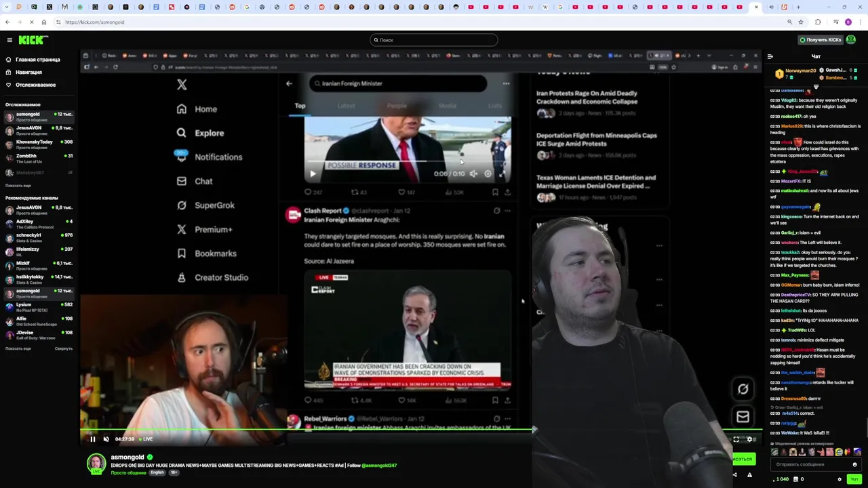Viewport: 868px width, 488px height.
Task: Open Chat in streamed X sidebar
Action: pyautogui.click(x=195, y=181)
